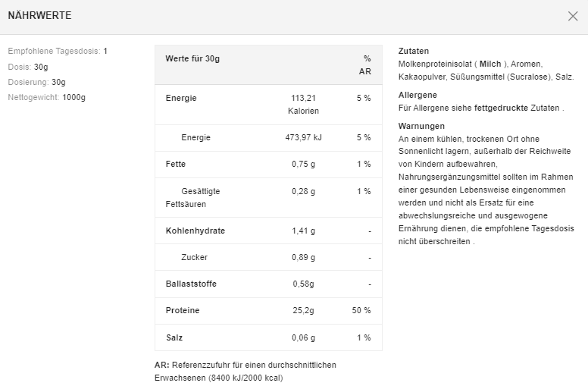Click the Zucker row label

click(194, 257)
